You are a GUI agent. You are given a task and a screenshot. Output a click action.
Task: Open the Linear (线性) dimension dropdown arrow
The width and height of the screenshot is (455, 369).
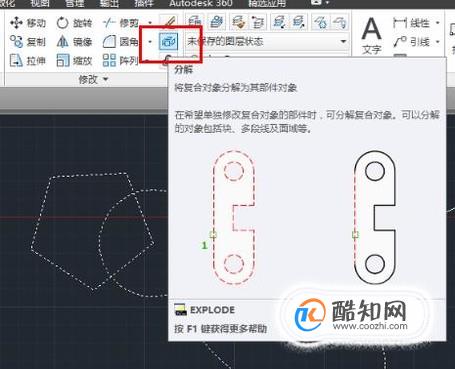[438, 23]
